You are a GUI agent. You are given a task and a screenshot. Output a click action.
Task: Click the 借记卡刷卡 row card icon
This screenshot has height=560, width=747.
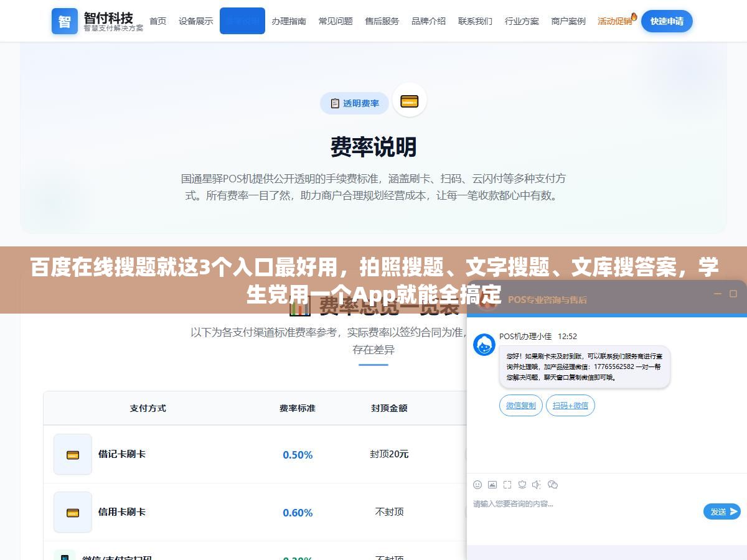(x=73, y=454)
